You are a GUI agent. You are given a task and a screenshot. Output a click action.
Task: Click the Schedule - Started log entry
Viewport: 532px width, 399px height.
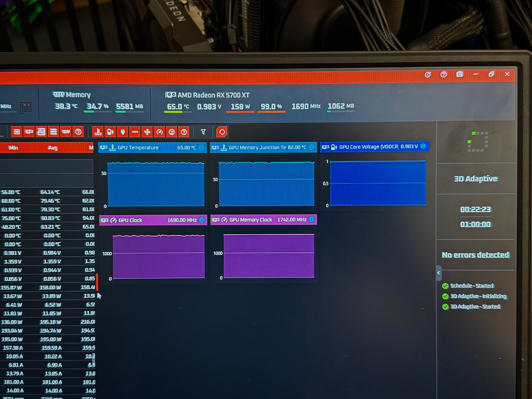point(472,286)
